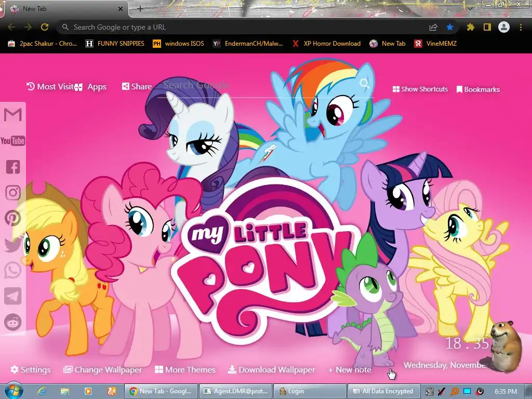Bookmark this tab with star icon
The width and height of the screenshot is (532, 399).
(x=450, y=27)
